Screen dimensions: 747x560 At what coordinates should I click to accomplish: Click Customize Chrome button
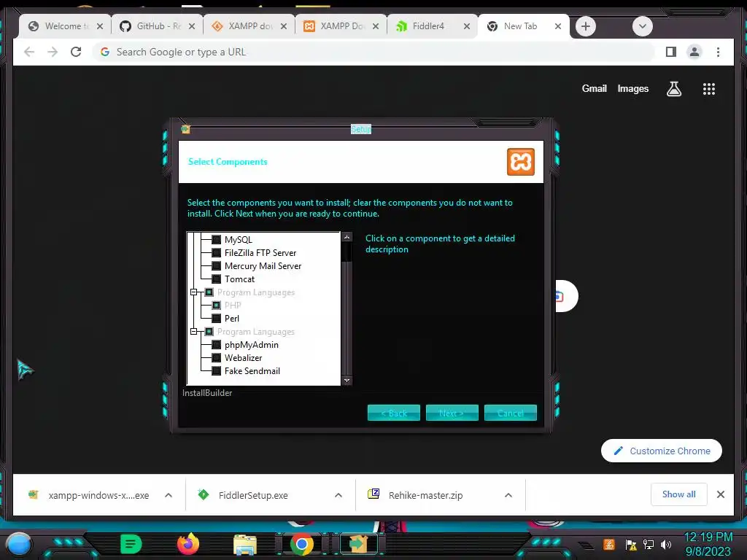[x=661, y=451]
